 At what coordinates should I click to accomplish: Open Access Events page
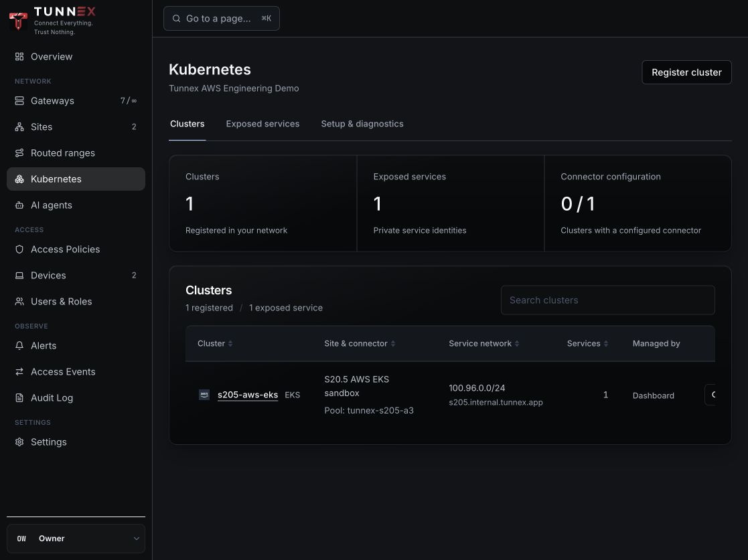[x=76, y=372]
